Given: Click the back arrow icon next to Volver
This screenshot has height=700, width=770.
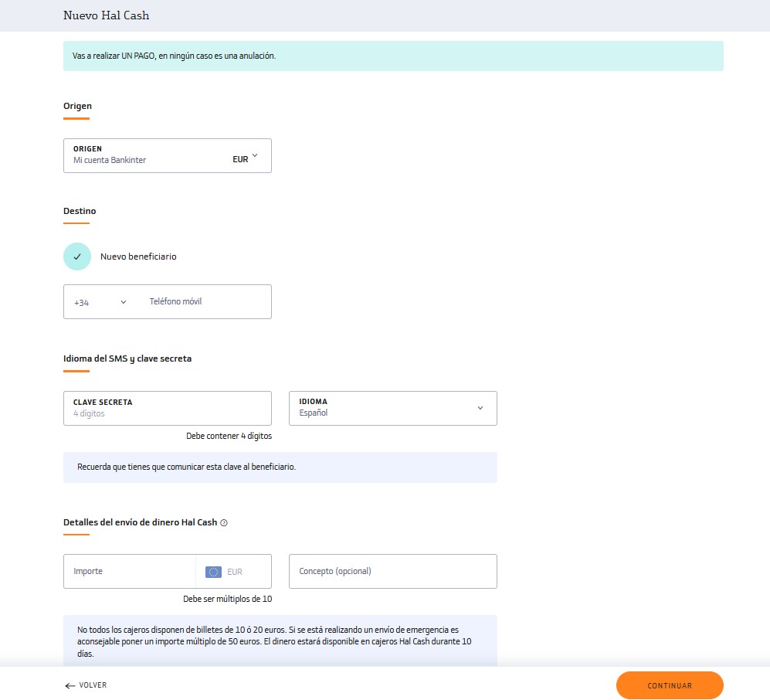Looking at the screenshot, I should coord(70,686).
